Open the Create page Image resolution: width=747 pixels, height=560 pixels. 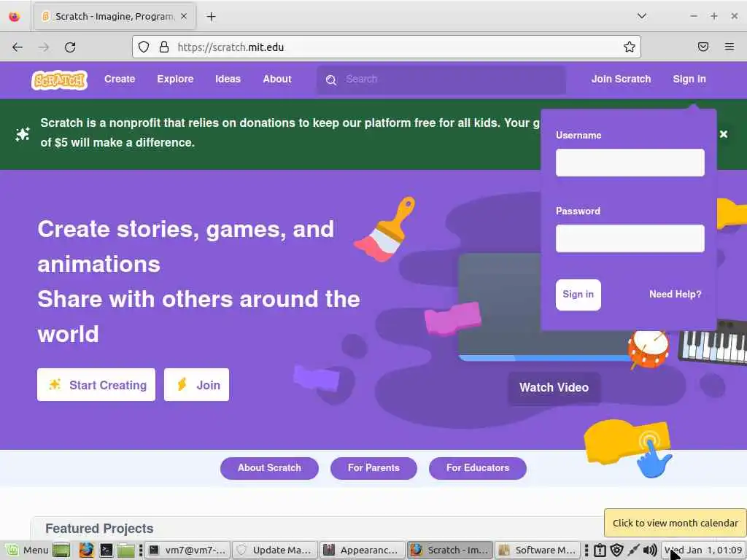tap(120, 79)
